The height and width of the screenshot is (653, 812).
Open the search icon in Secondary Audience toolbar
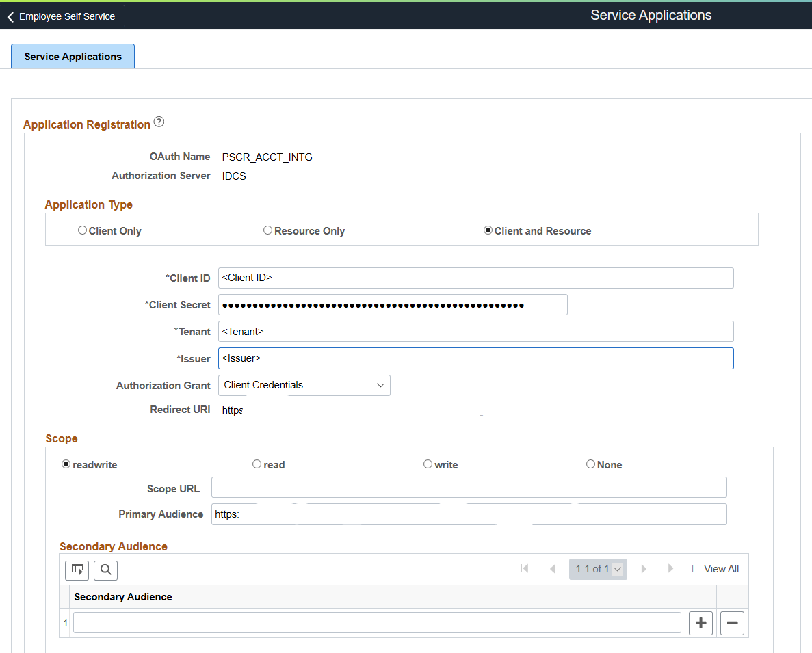105,570
